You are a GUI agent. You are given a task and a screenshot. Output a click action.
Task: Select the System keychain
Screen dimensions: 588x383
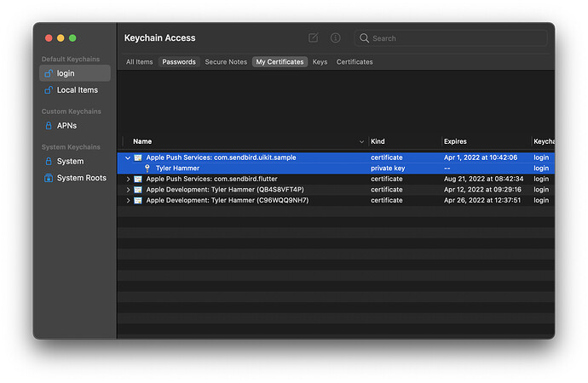[75, 162]
